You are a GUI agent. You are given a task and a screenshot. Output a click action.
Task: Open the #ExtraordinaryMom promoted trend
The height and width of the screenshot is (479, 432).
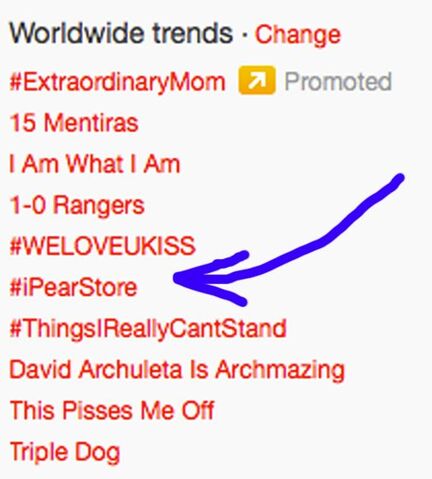click(x=117, y=82)
